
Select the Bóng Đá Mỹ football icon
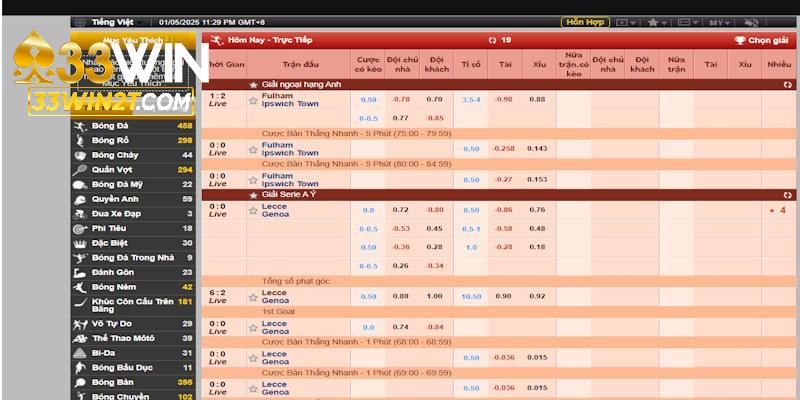pos(80,185)
